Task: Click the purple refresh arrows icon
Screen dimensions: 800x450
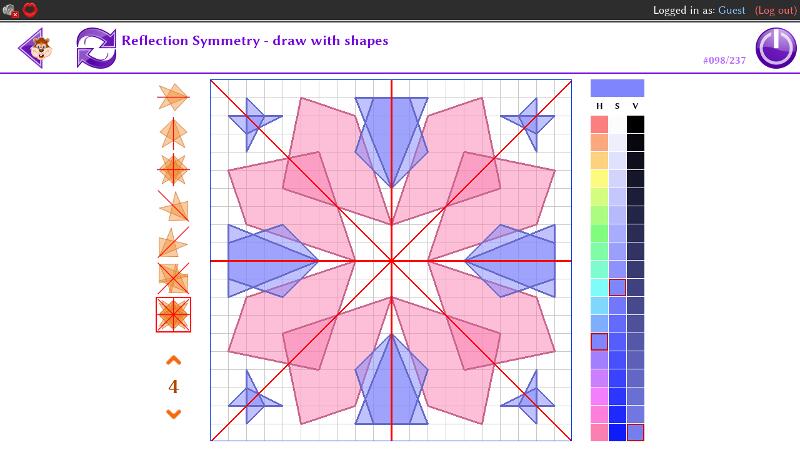Action: pyautogui.click(x=96, y=48)
